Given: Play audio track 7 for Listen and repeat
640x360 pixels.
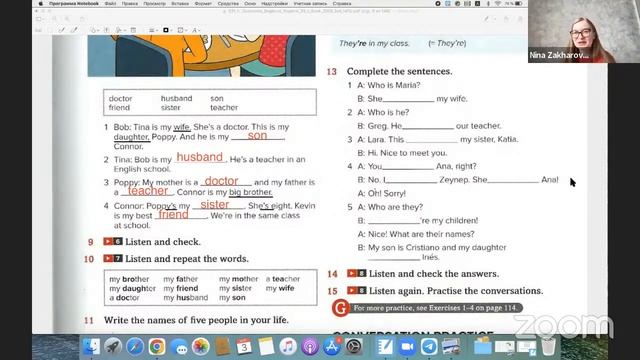Looking at the screenshot, I should pyautogui.click(x=113, y=258).
